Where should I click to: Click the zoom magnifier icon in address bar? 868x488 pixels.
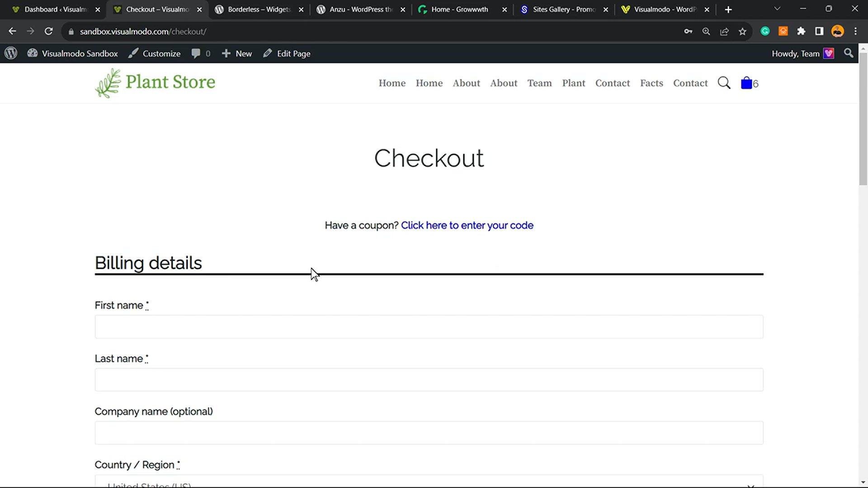pos(706,31)
